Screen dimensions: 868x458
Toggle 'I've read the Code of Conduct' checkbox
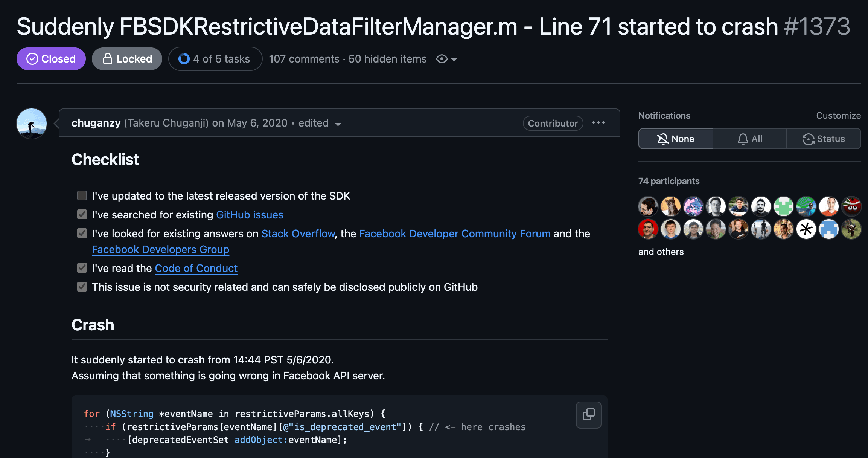tap(82, 268)
